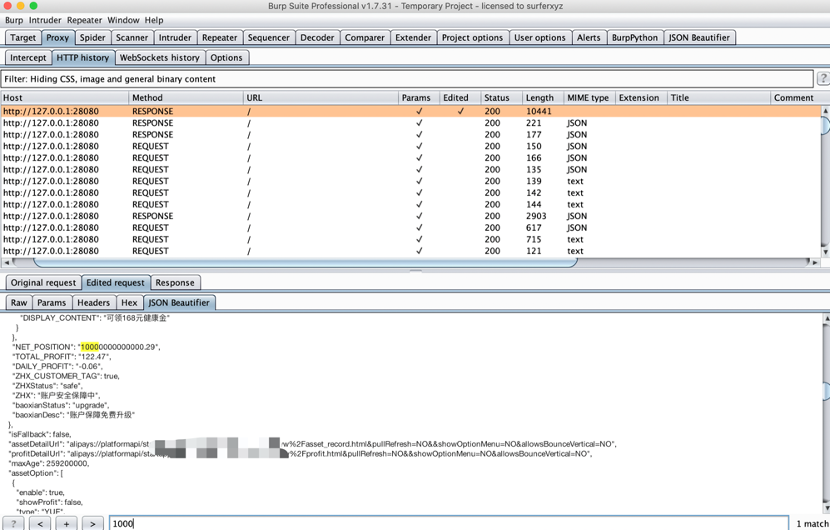Click the TOTAL_PROFIT value 122.47
Screen dimensions: 830x530
tap(94, 357)
